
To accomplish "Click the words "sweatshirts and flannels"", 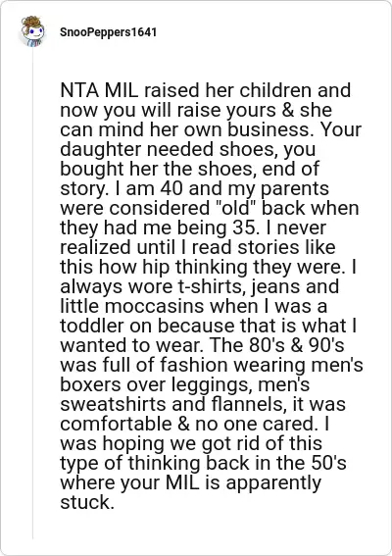I will click(172, 404).
